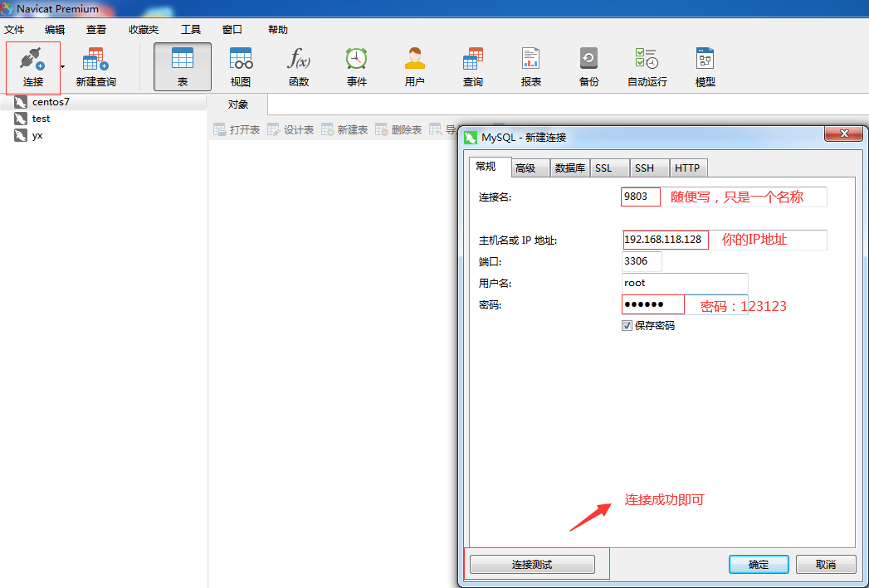Select the View (视图) toolbar icon
869x588 pixels.
241,58
